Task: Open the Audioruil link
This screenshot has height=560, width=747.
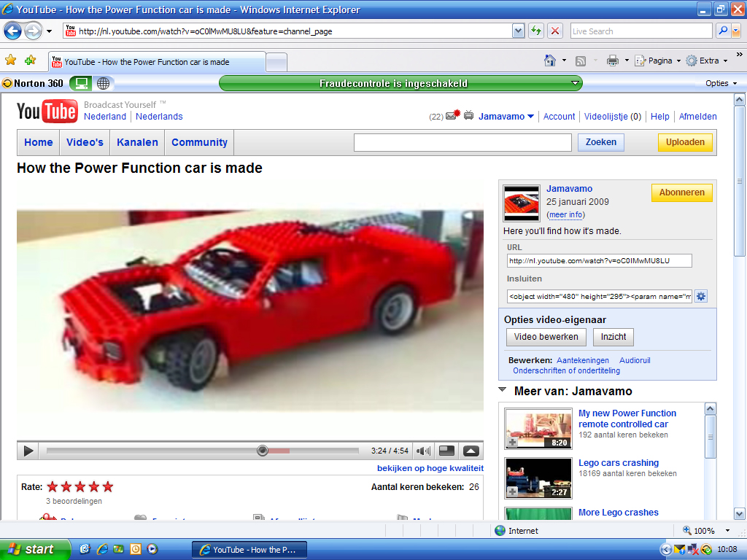Action: [635, 360]
